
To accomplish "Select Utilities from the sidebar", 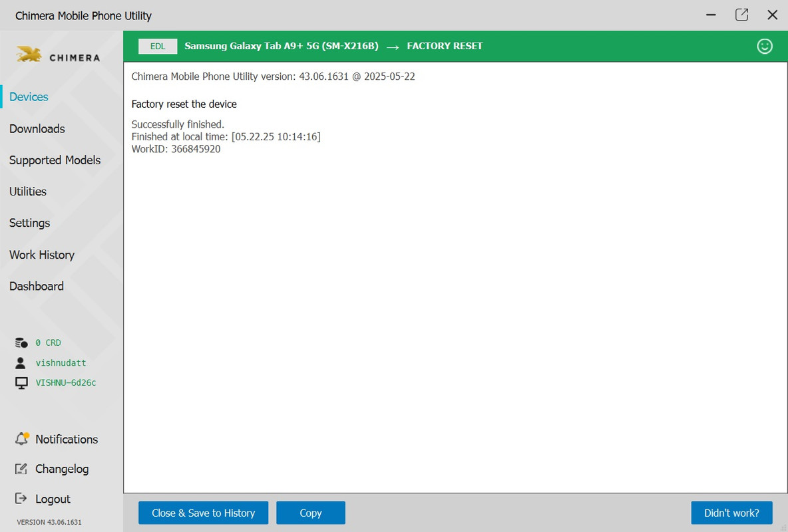I will (28, 192).
